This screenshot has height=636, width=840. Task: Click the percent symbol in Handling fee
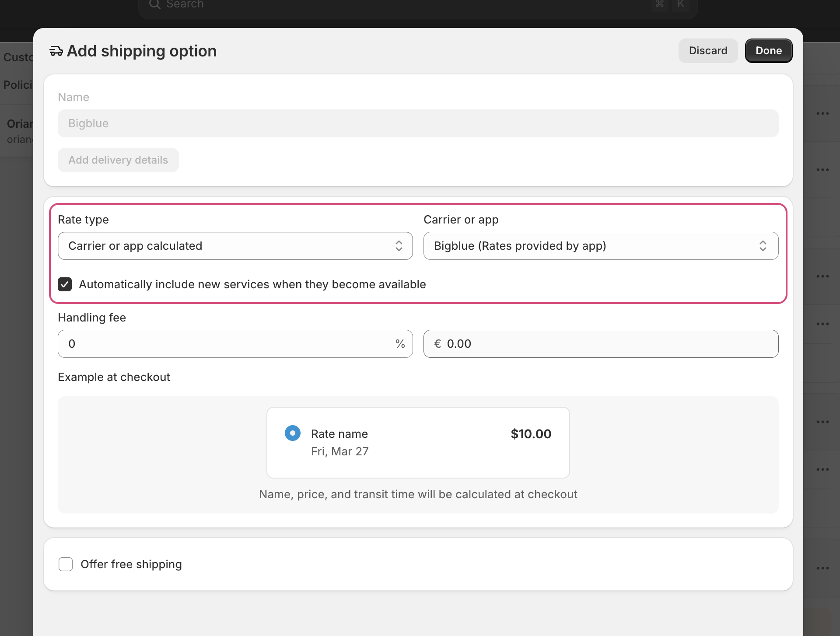coord(400,344)
